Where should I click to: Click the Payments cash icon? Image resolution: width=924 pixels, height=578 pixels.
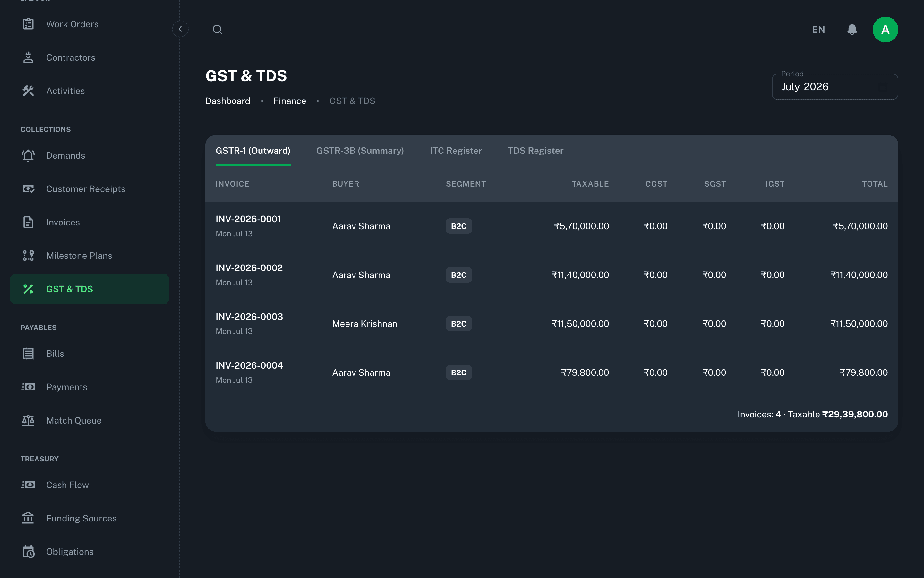(x=28, y=387)
